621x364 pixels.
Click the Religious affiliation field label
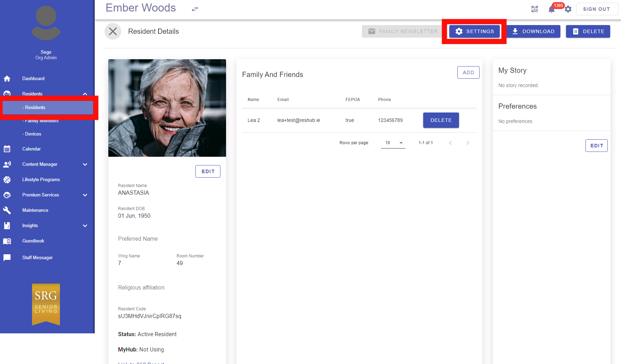click(141, 288)
